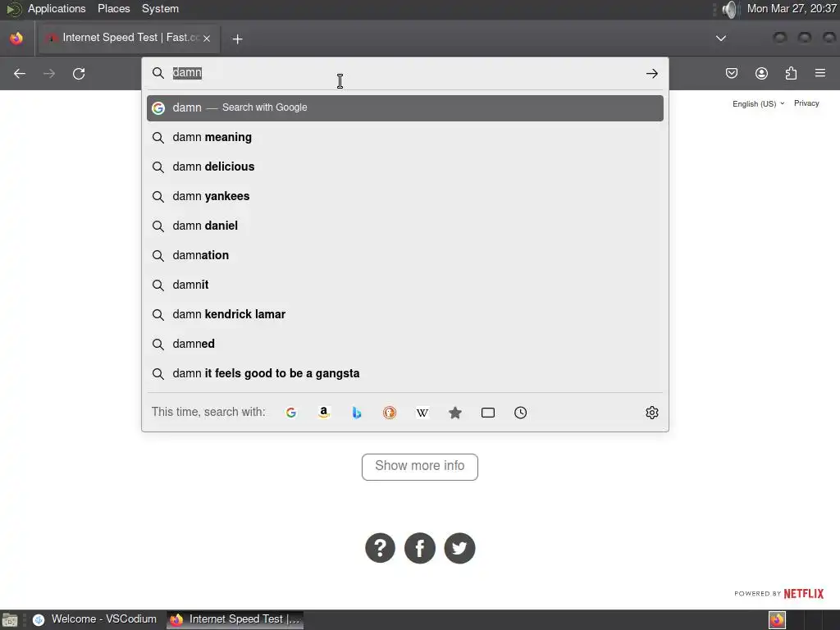Image resolution: width=840 pixels, height=630 pixels.
Task: Share on Twitter icon
Action: click(459, 548)
